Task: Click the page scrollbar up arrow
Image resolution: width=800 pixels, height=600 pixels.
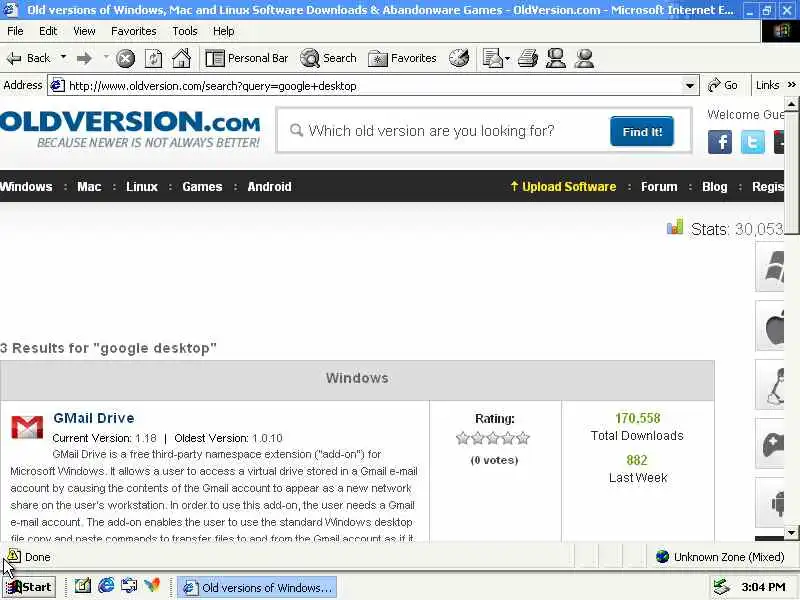Action: 791,104
